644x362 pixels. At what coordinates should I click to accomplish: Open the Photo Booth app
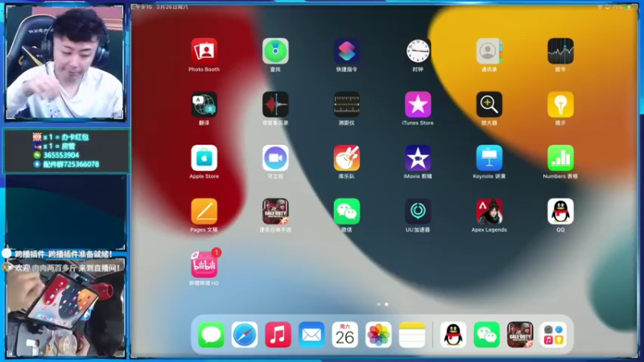(x=204, y=51)
